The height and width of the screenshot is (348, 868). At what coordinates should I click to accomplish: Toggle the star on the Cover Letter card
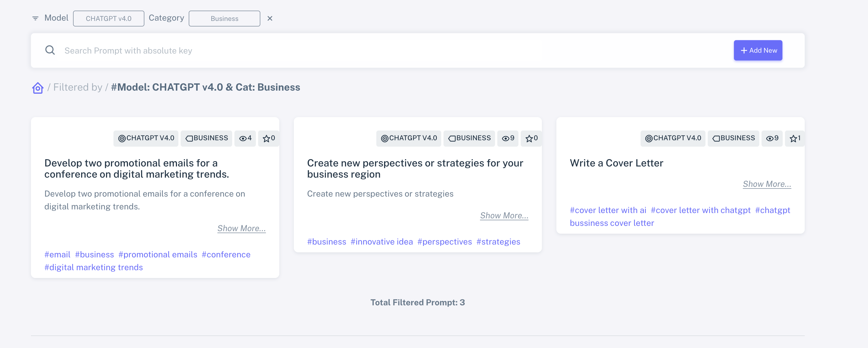coord(794,138)
